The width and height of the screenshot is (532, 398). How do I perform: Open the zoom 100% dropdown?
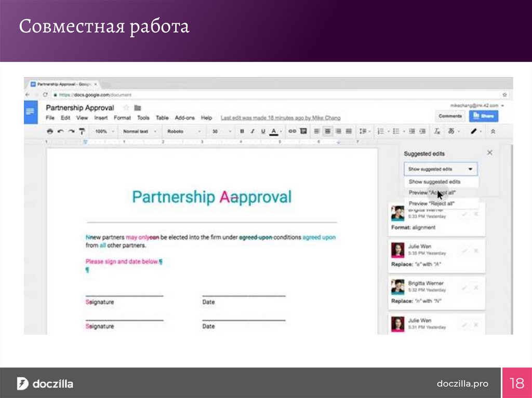click(104, 131)
